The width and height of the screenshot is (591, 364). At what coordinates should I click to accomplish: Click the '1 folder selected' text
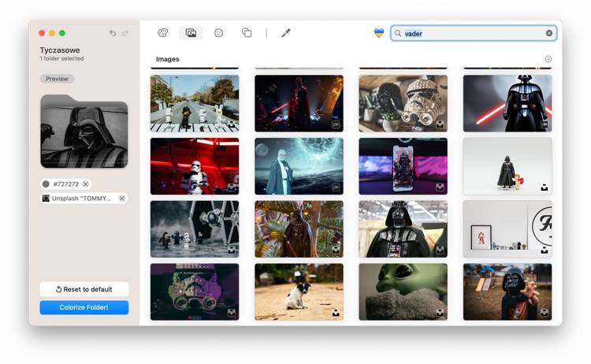click(61, 58)
